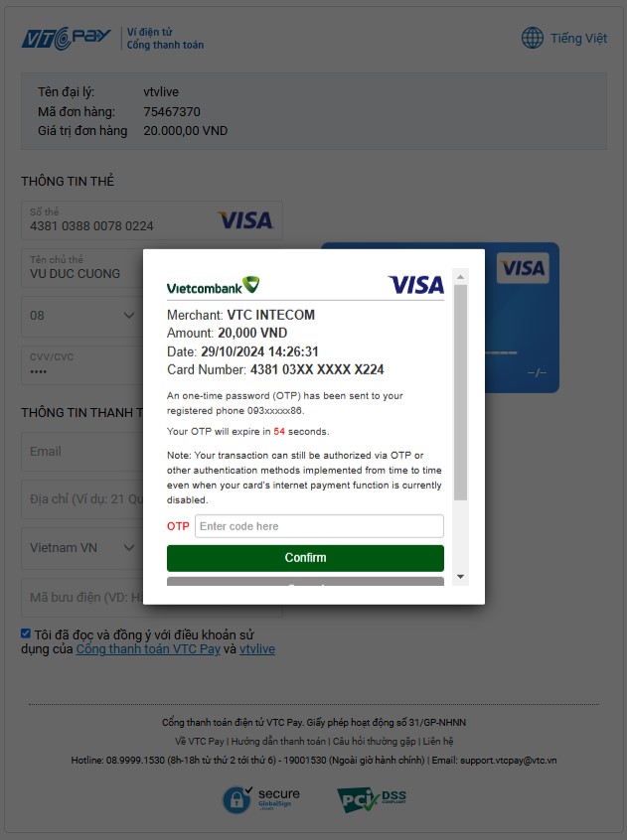Open the Hướng dẫn thanh toán footer item
This screenshot has width=627, height=840.
point(278,742)
